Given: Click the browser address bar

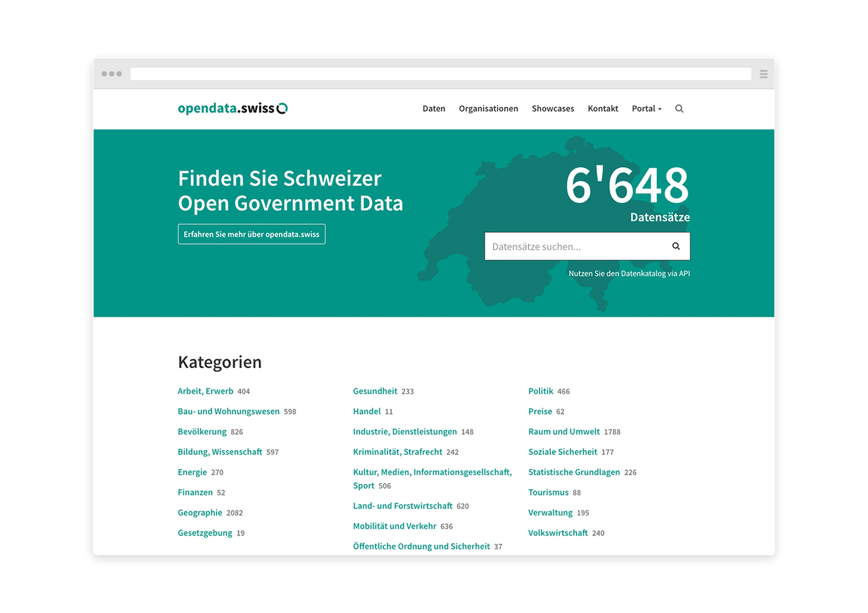Looking at the screenshot, I should (441, 74).
